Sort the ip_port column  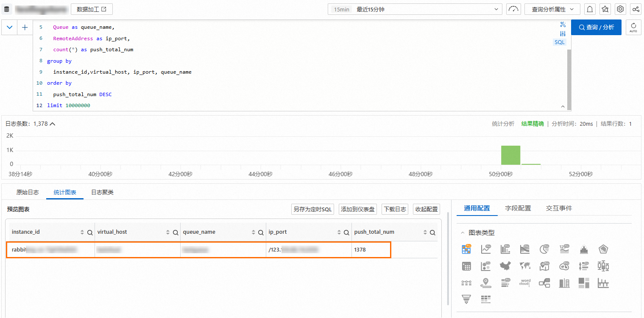pyautogui.click(x=339, y=232)
